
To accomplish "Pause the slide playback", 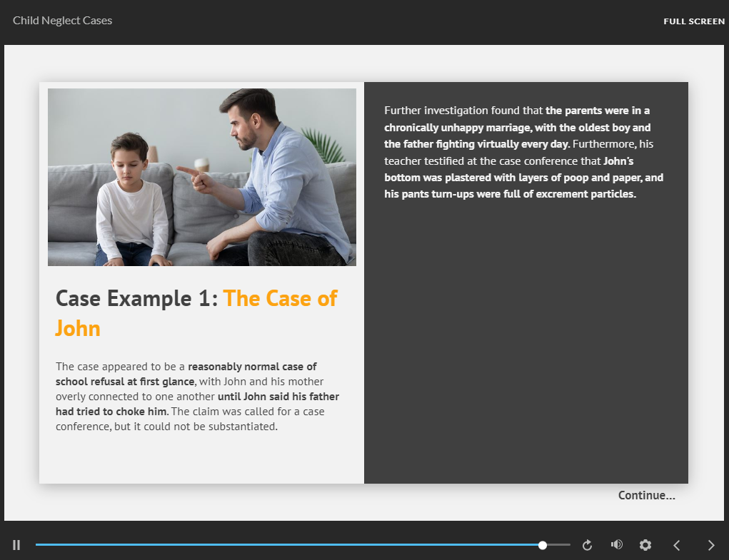I will (16, 545).
